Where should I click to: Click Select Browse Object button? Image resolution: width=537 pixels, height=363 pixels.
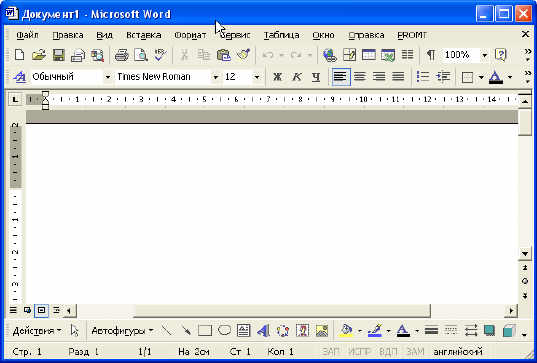(x=525, y=281)
